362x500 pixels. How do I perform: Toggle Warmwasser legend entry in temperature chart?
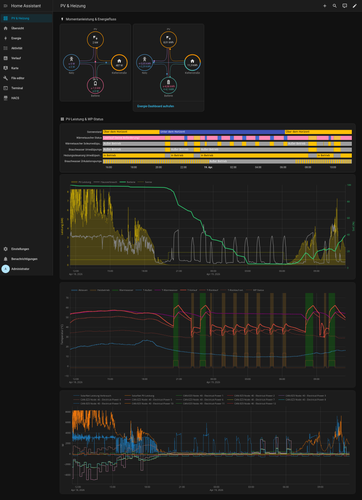coord(122,290)
